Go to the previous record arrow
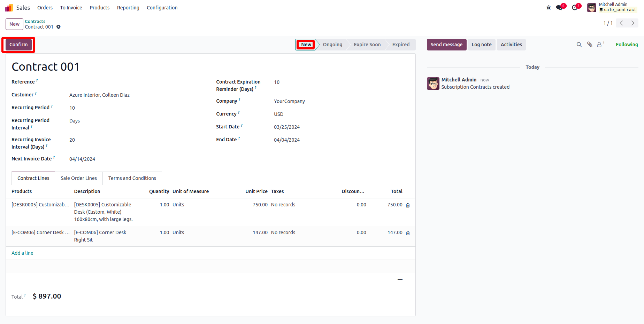Screen dimensions: 644x324 pyautogui.click(x=621, y=23)
